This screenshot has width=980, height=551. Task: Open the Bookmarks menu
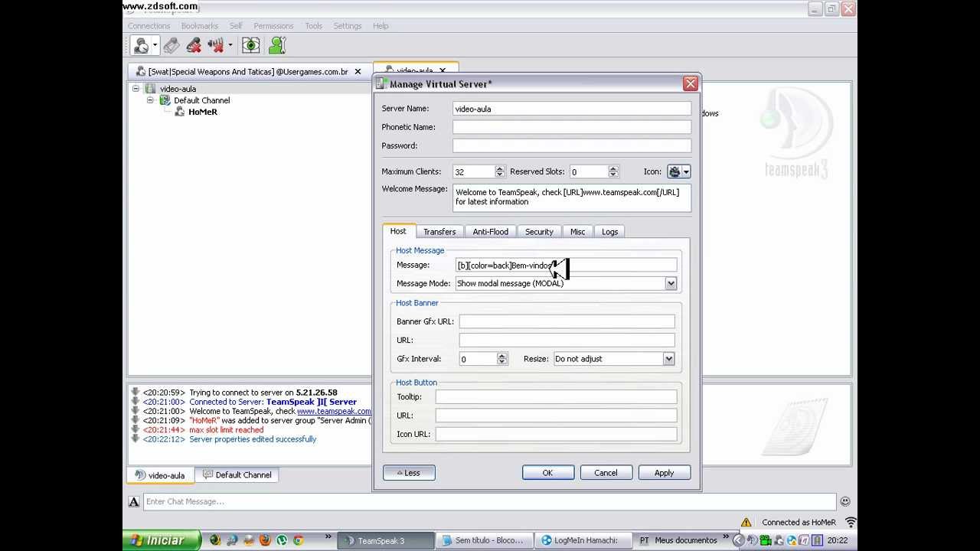tap(200, 26)
